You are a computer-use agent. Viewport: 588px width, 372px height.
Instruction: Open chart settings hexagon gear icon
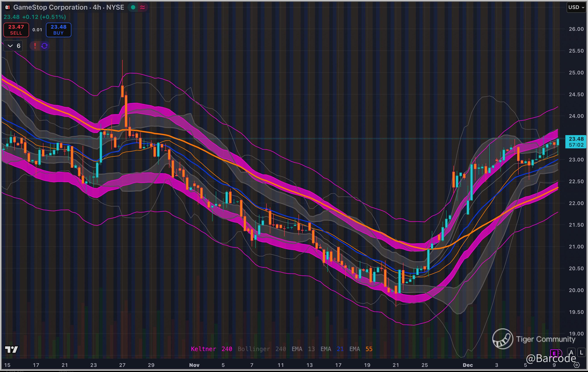pos(576,365)
